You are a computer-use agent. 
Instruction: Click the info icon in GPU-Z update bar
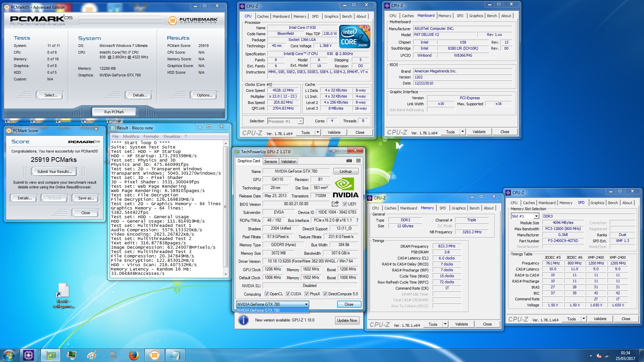[244, 320]
